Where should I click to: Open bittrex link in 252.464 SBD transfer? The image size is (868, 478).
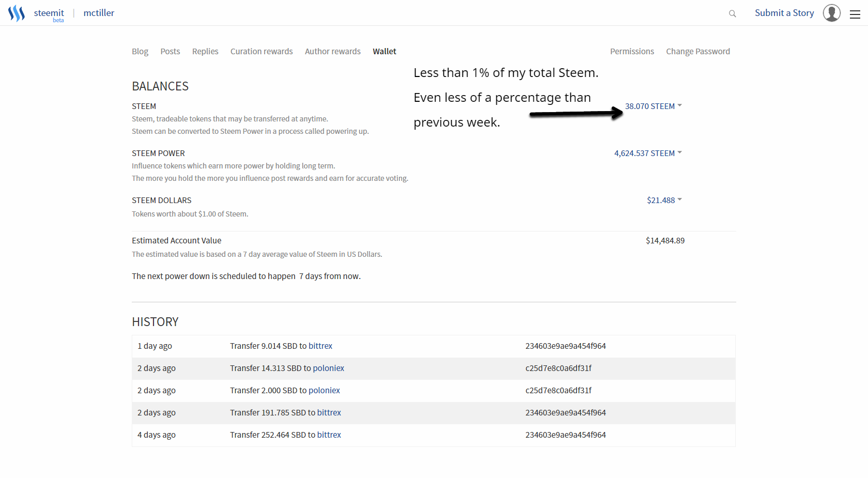[x=329, y=435]
